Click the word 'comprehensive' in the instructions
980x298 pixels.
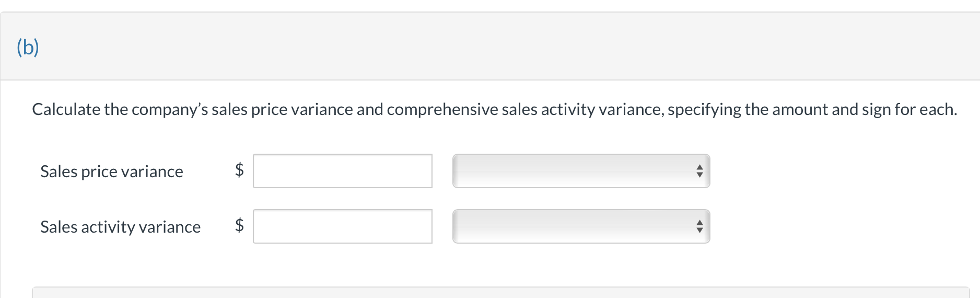[x=442, y=109]
